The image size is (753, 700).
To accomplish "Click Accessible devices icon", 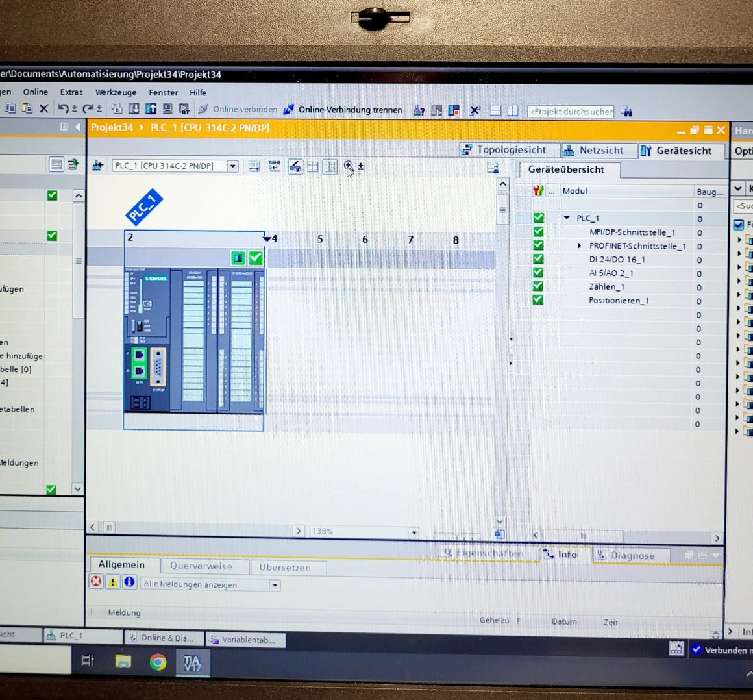I will [x=419, y=111].
